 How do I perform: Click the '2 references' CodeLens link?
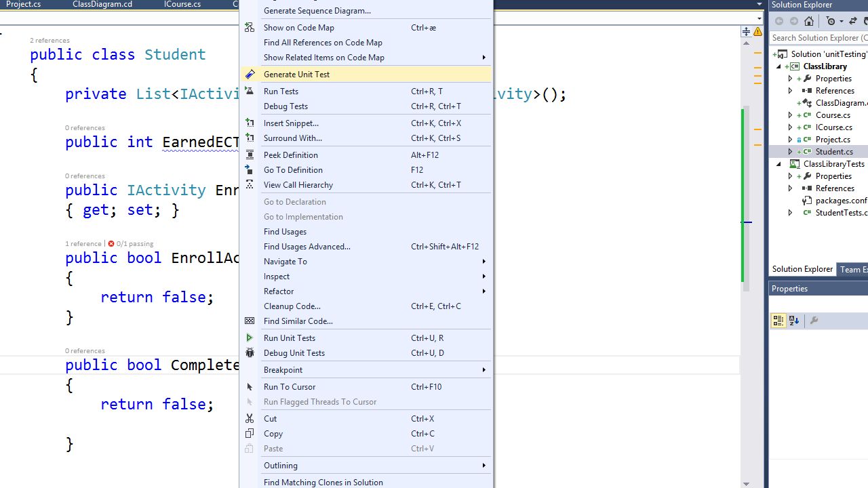[50, 41]
